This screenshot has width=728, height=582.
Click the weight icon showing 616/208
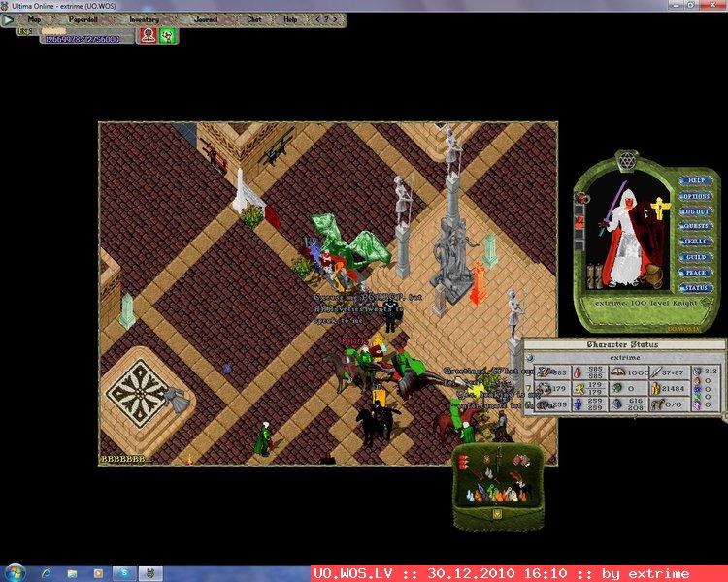click(616, 404)
